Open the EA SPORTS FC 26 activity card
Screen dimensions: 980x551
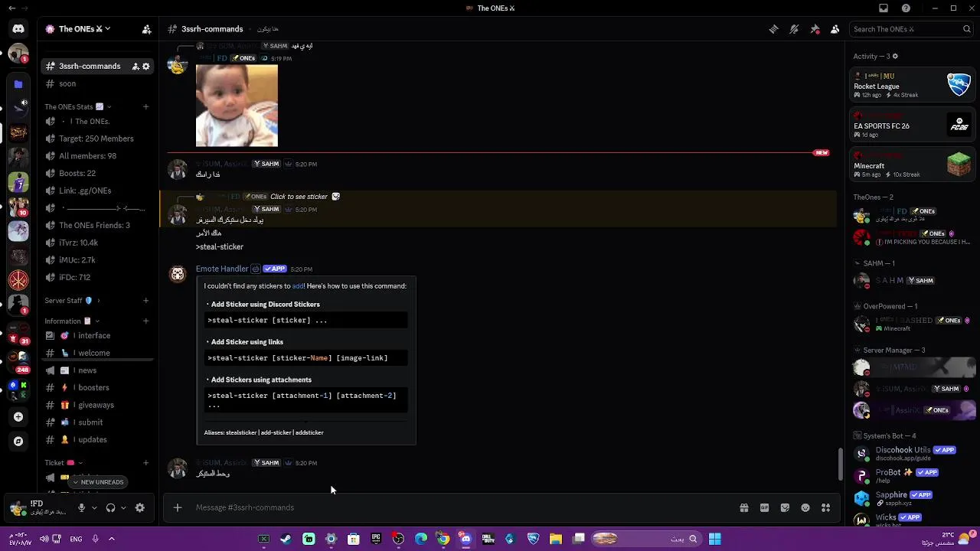click(913, 125)
